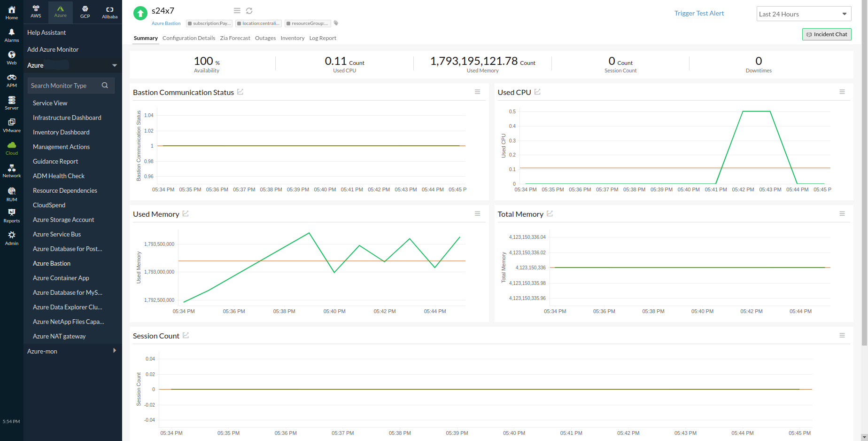The image size is (868, 441).
Task: Open the Home section icon
Action: pyautogui.click(x=12, y=9)
